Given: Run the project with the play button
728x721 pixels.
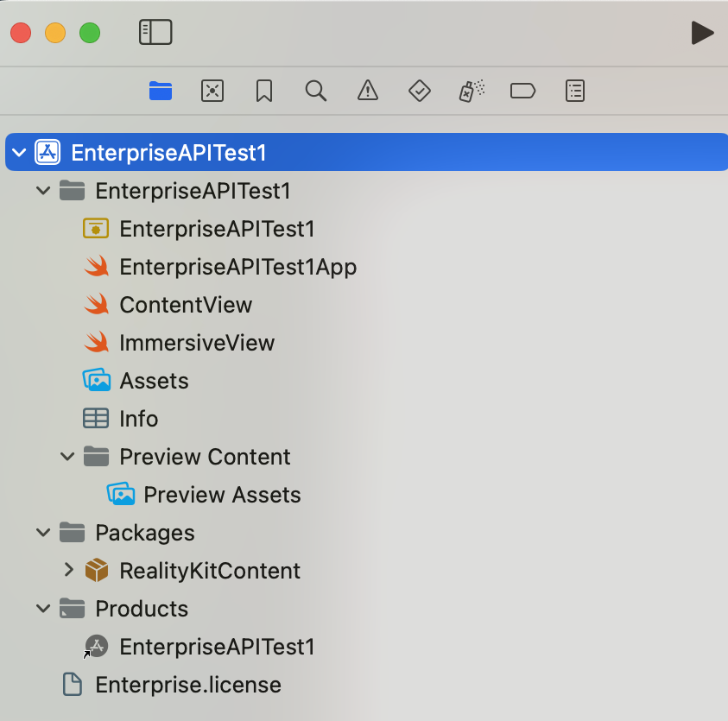Looking at the screenshot, I should coord(702,33).
